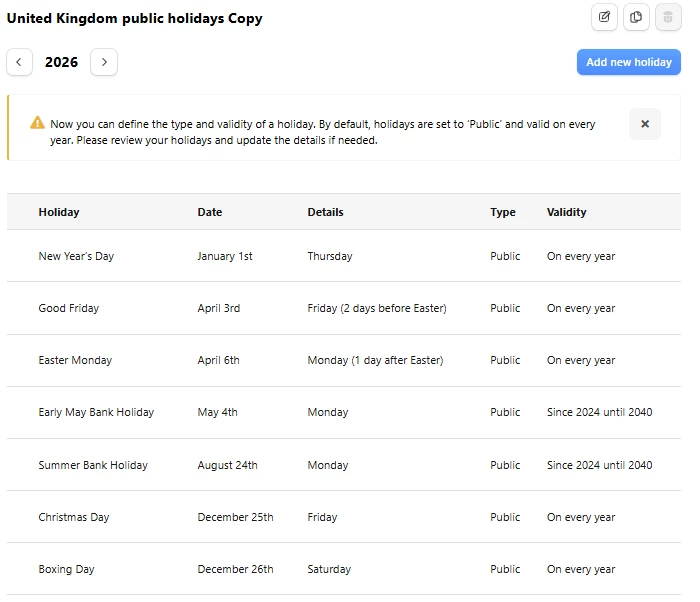Click the calendar title United Kingdom public holidays Copy
Screen dimensions: 700x602
(x=134, y=18)
